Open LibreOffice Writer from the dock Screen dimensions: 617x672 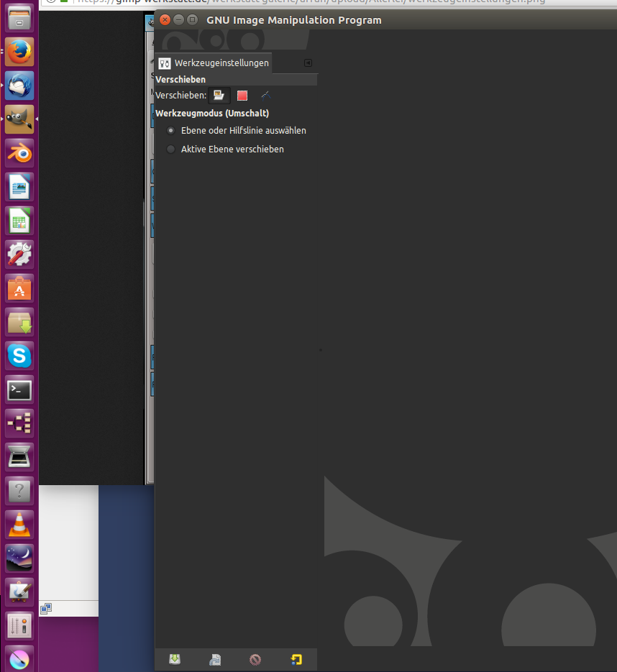click(x=19, y=187)
